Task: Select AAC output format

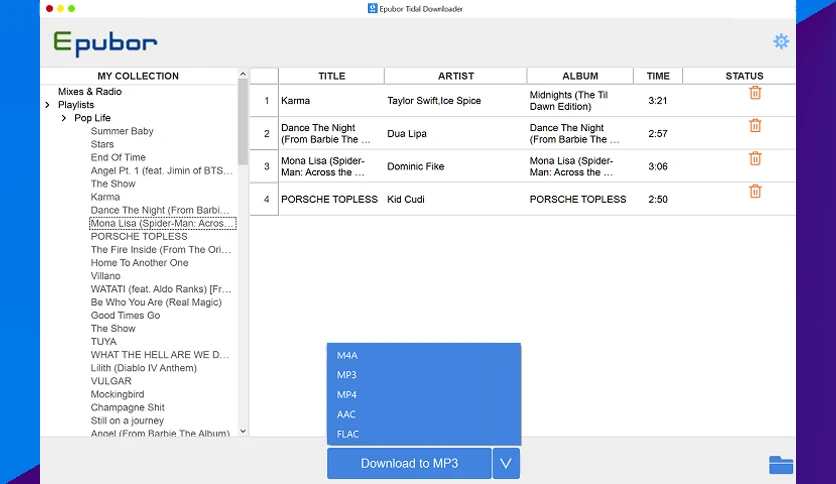Action: click(x=346, y=415)
